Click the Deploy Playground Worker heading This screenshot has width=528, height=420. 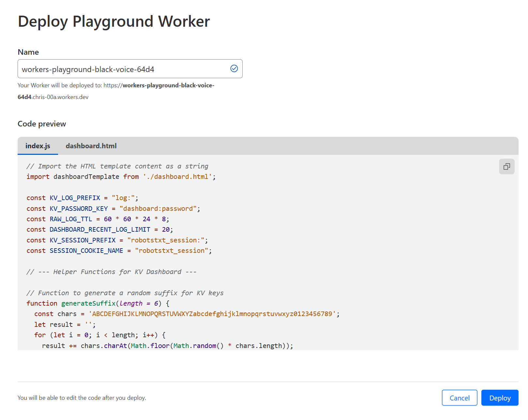(x=114, y=22)
